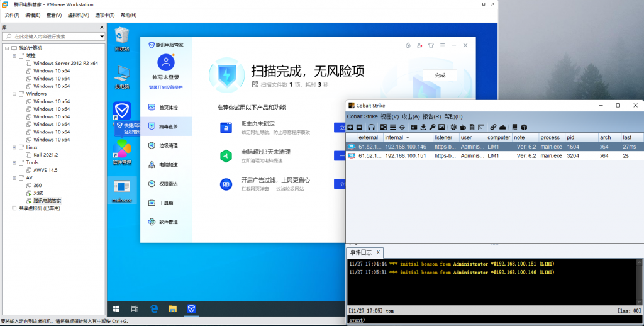Click the 此电脑 desktop icon
The image size is (644, 326).
click(x=122, y=77)
